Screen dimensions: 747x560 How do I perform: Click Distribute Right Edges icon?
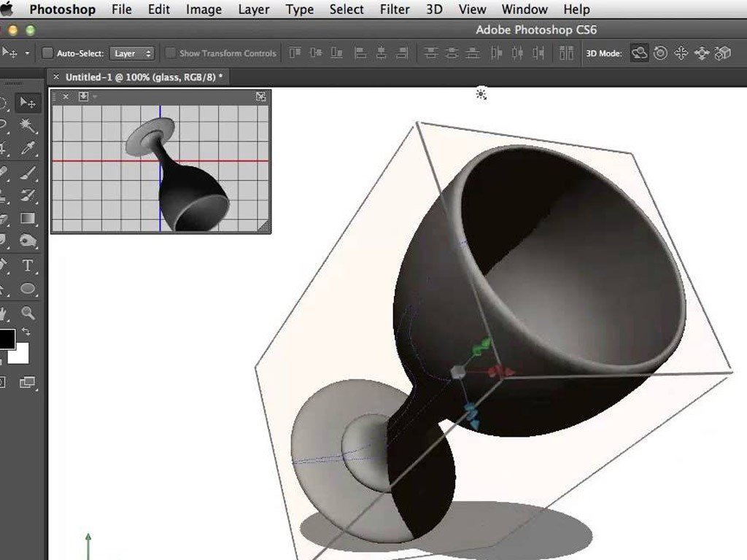[538, 52]
